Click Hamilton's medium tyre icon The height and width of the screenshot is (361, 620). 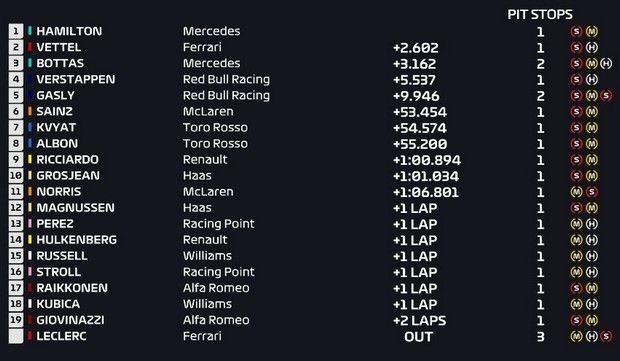click(x=592, y=31)
